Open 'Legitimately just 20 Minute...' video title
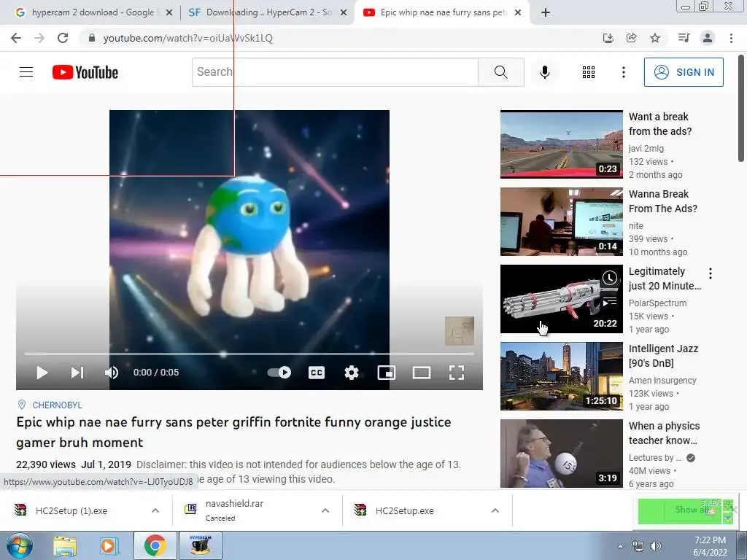 pos(665,279)
